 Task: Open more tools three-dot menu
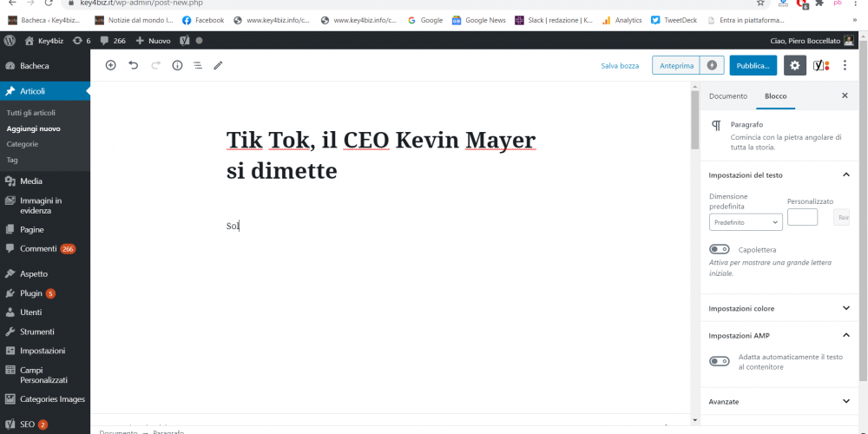[x=845, y=65]
